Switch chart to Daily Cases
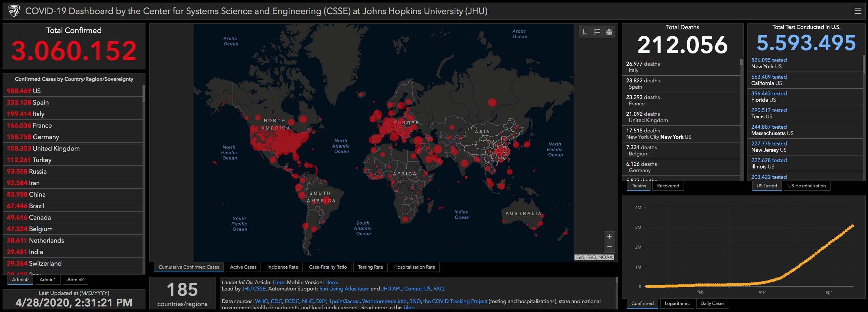This screenshot has width=868, height=312. point(713,303)
